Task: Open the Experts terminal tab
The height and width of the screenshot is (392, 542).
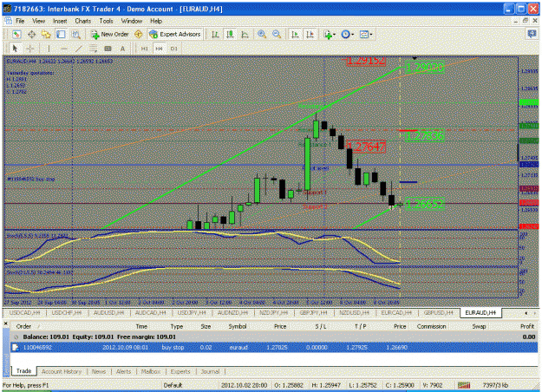Action: pos(180,371)
